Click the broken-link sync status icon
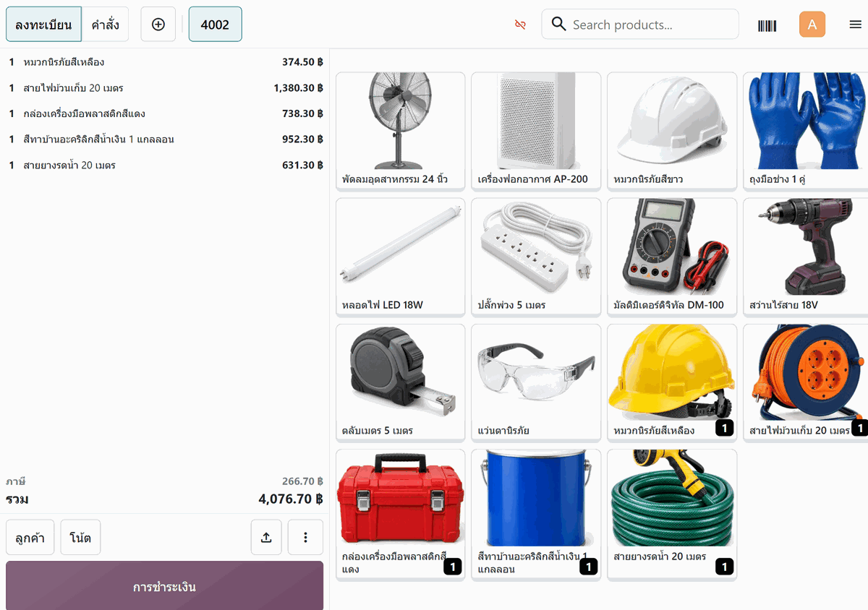 [x=520, y=25]
